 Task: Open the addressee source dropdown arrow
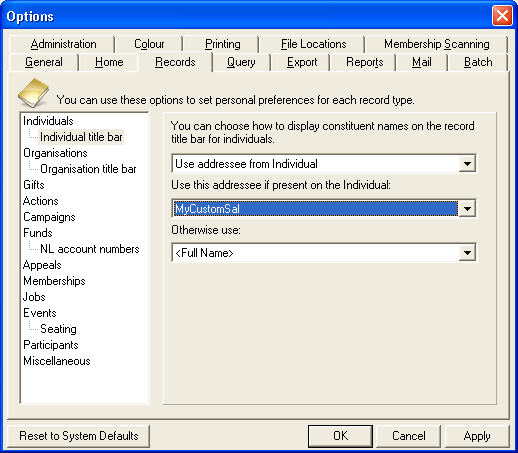(x=467, y=164)
